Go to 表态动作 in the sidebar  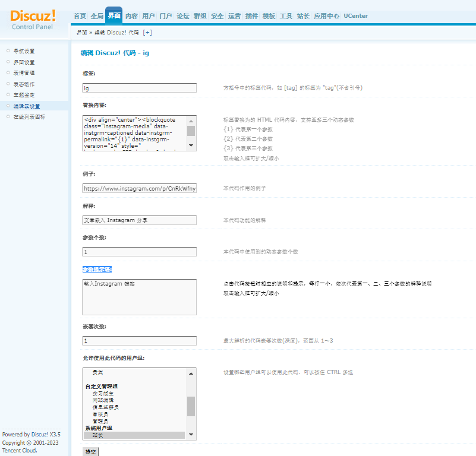(x=24, y=84)
